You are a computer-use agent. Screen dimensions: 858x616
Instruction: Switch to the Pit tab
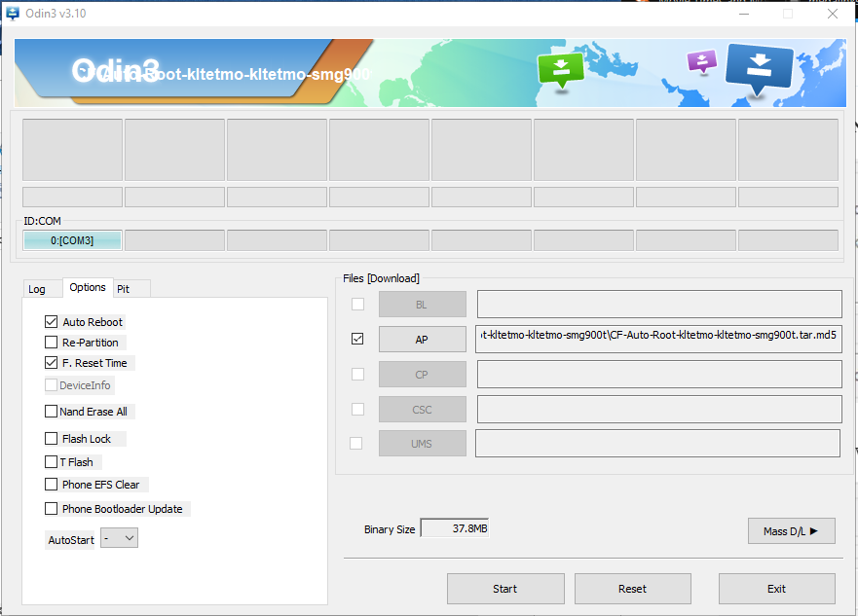[x=131, y=289]
